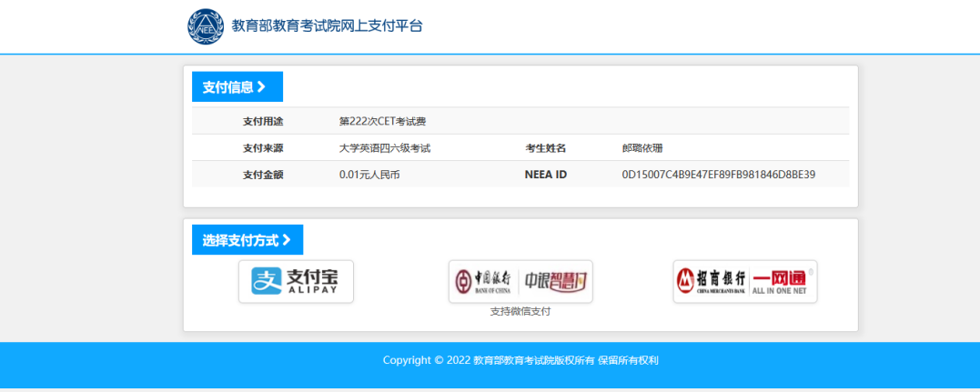Click the 支付金额 row label

click(263, 175)
